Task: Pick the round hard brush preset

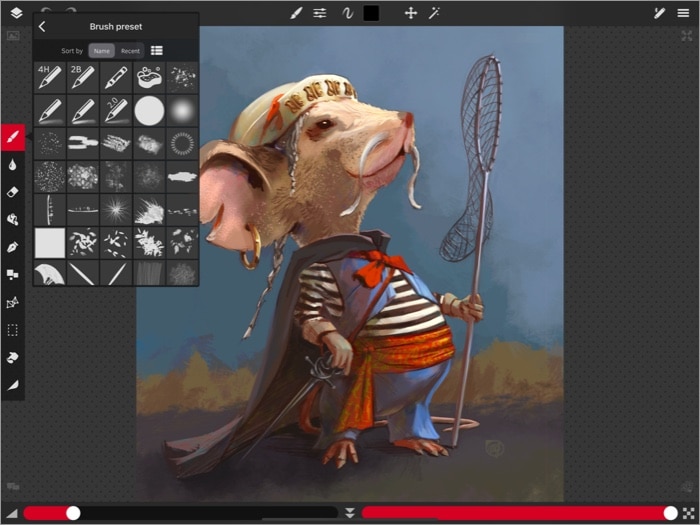Action: click(149, 109)
